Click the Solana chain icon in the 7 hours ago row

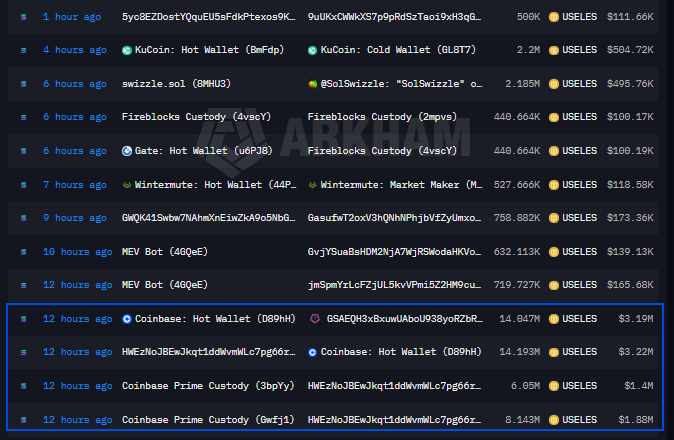point(24,185)
